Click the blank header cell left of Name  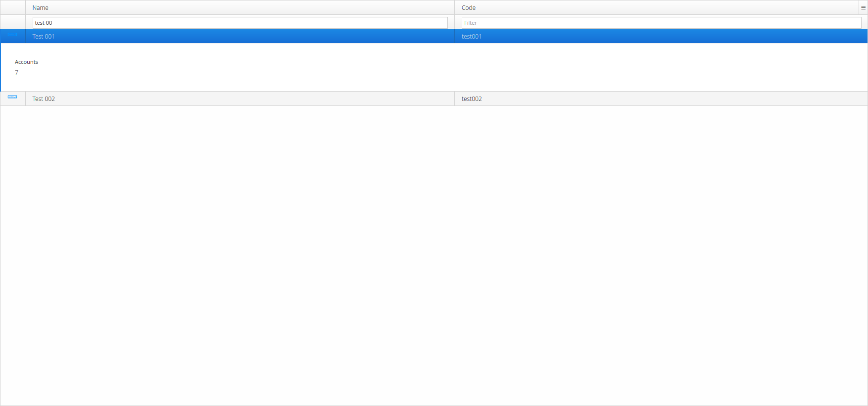point(13,7)
